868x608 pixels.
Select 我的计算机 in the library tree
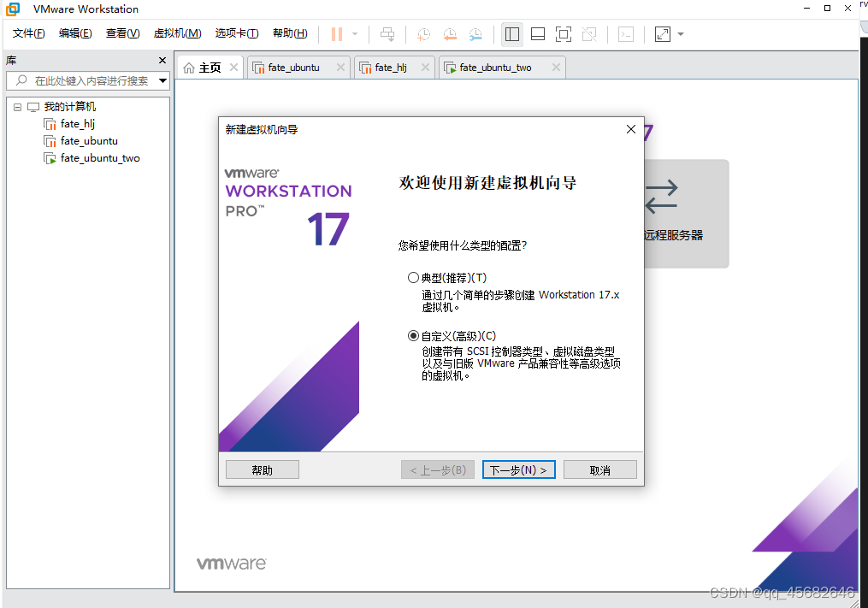(x=70, y=107)
